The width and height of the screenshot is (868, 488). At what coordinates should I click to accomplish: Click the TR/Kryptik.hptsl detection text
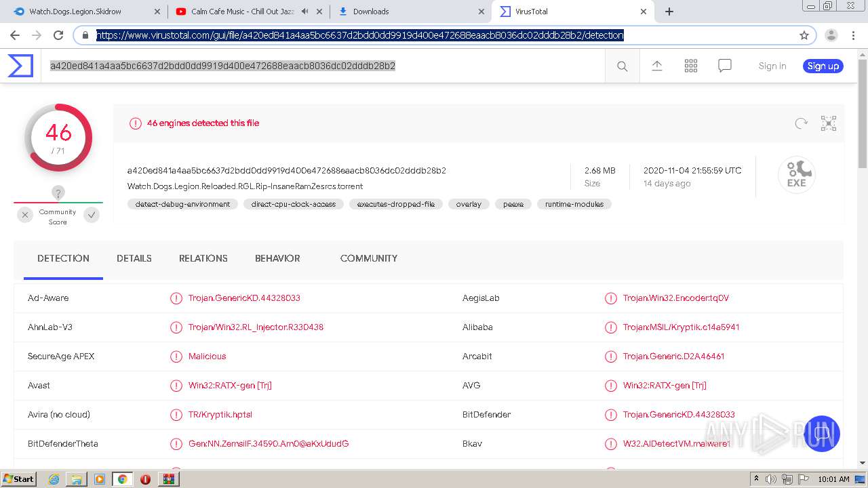(x=220, y=415)
